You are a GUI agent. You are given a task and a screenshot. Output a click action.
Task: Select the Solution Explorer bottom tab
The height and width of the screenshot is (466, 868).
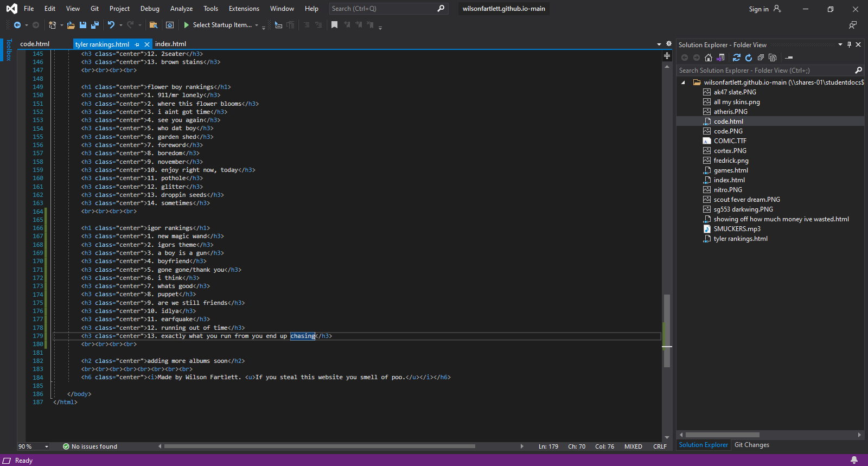click(x=704, y=445)
